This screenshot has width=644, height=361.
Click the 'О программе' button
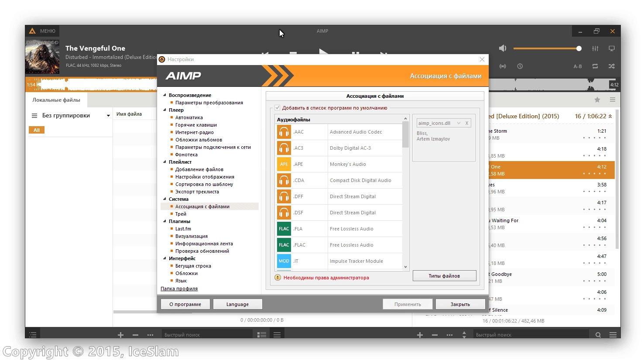pos(185,304)
